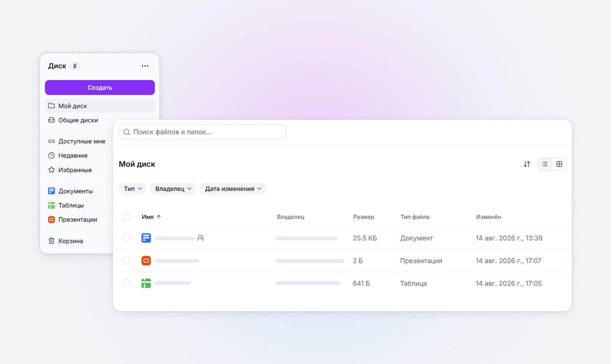Click the orange Презентации icon in sidebar
Screen dimensions: 611x364
(x=52, y=219)
